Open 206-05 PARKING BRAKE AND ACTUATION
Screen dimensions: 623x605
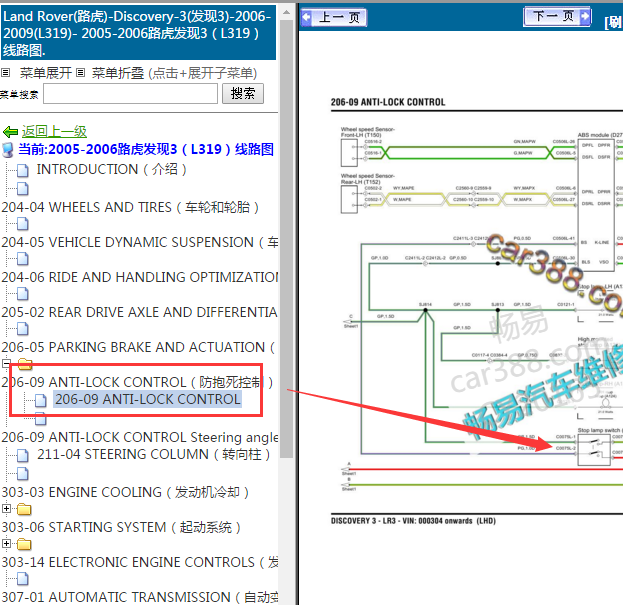pos(138,347)
